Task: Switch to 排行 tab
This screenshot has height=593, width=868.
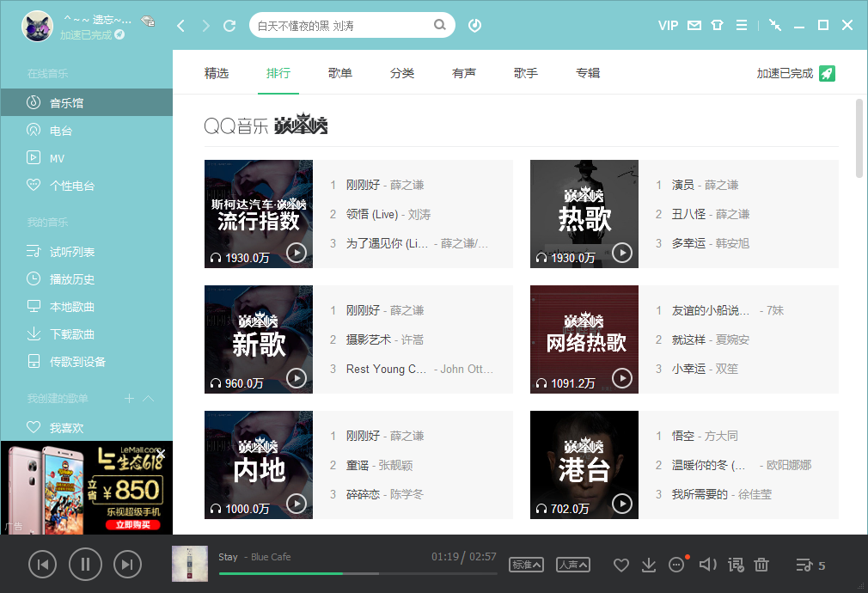Action: click(278, 73)
